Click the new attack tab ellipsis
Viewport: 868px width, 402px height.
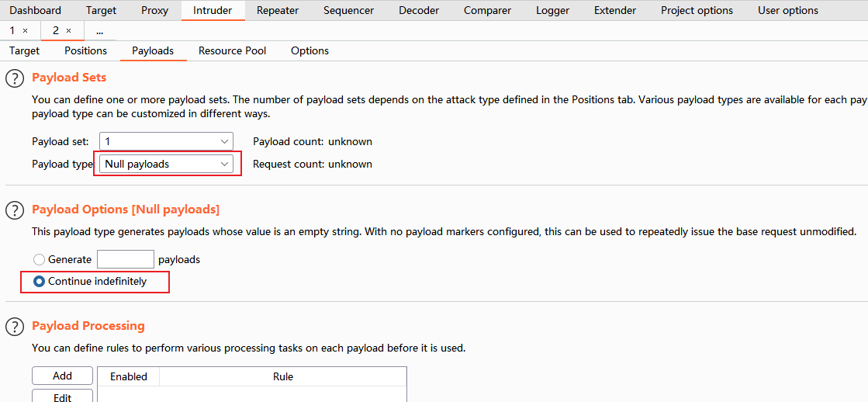99,31
